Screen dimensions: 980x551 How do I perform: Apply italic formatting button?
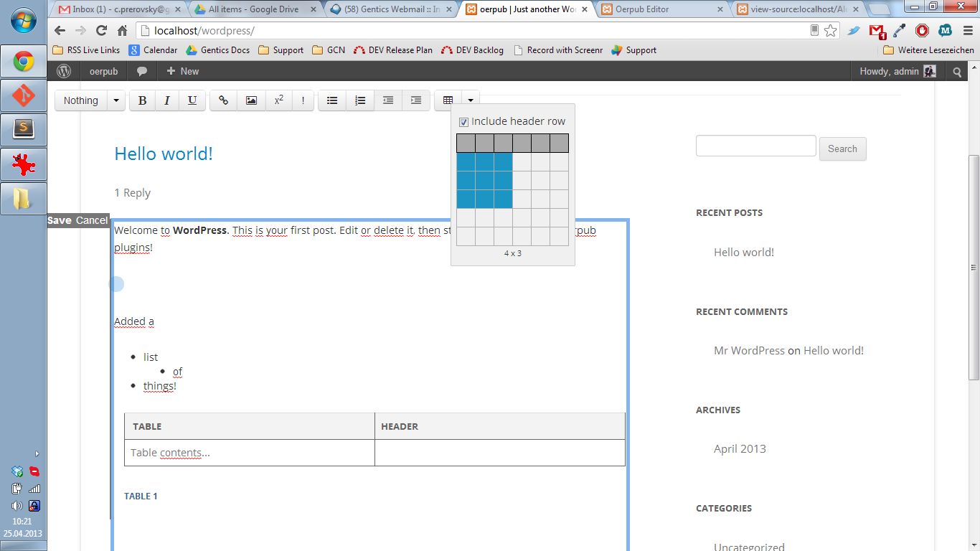pyautogui.click(x=167, y=100)
